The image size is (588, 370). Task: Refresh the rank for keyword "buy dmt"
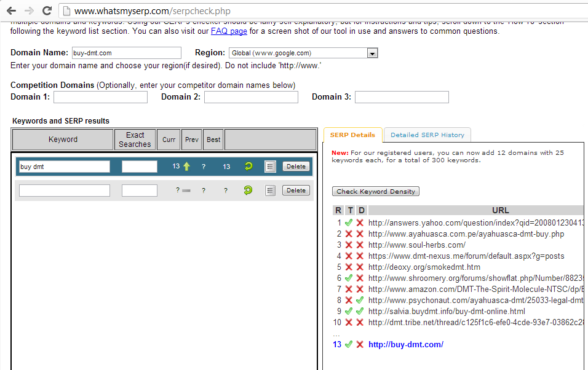point(247,166)
